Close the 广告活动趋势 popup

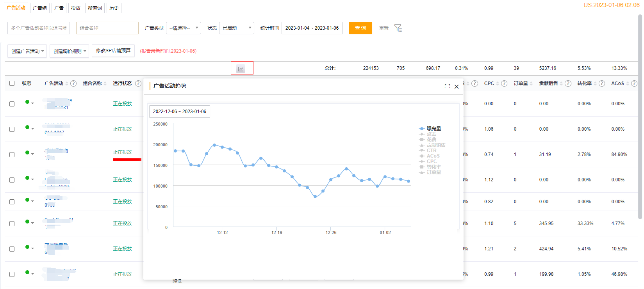coord(457,87)
